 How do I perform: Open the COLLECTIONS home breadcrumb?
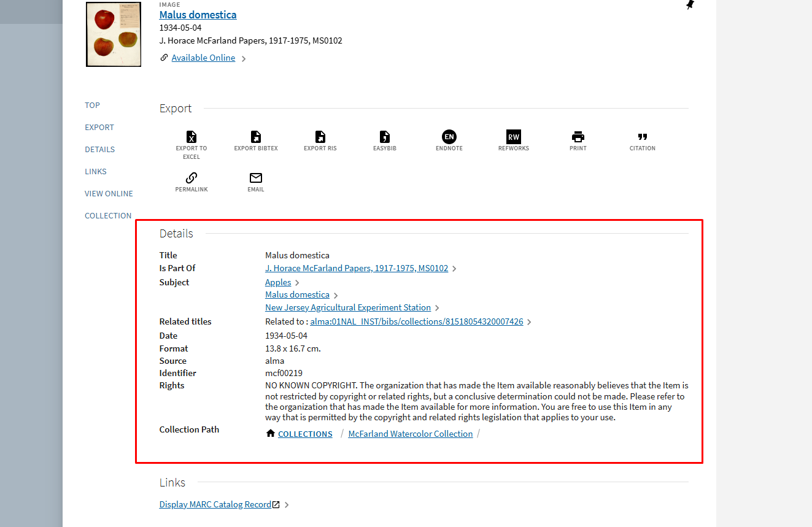pos(305,434)
